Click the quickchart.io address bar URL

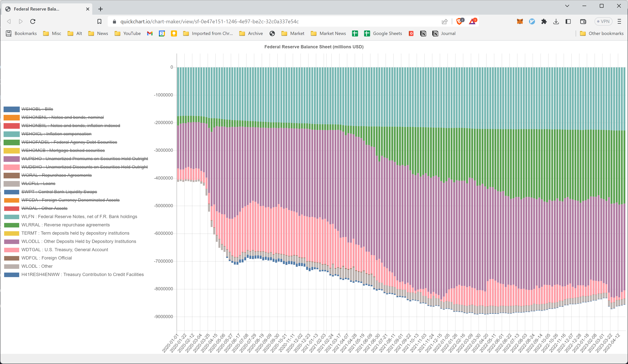click(x=209, y=21)
